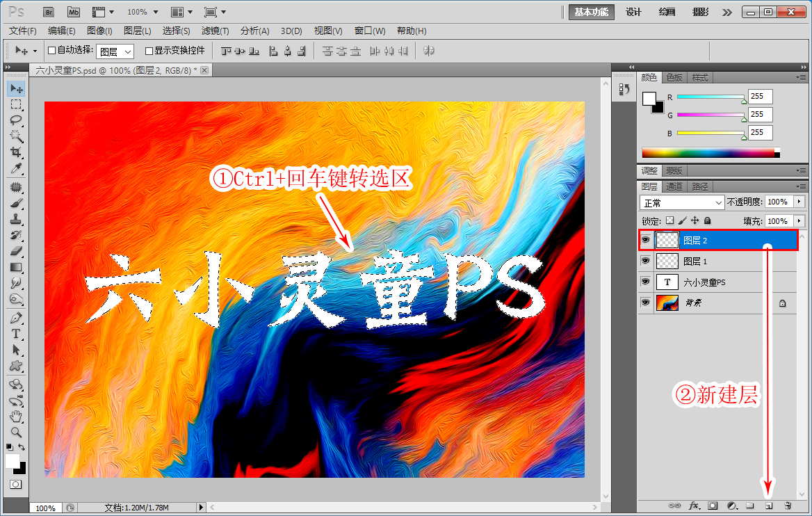Hide the 背景 layer eye icon
This screenshot has height=516, width=812.
coord(645,302)
